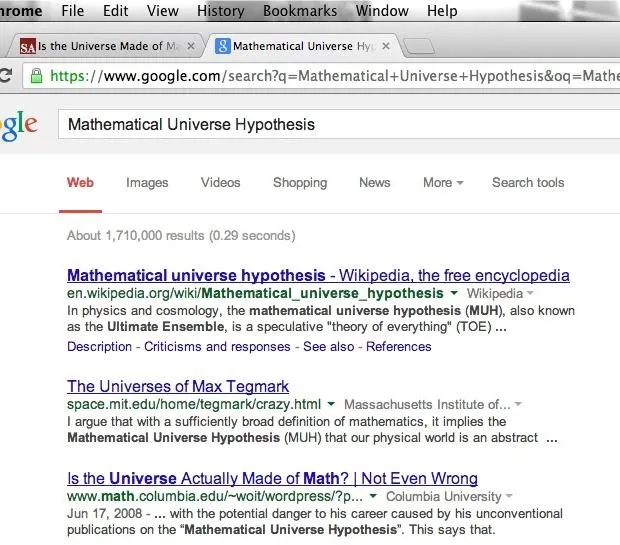Click the 'Jun 17, 2008' date text
The width and height of the screenshot is (620, 545).
[x=104, y=513]
